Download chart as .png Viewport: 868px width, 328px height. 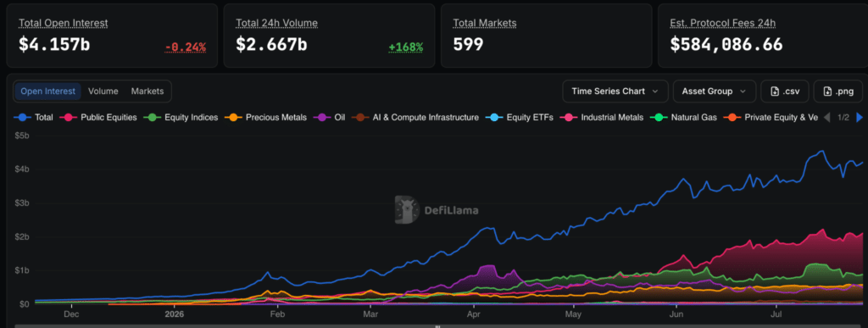(x=837, y=92)
